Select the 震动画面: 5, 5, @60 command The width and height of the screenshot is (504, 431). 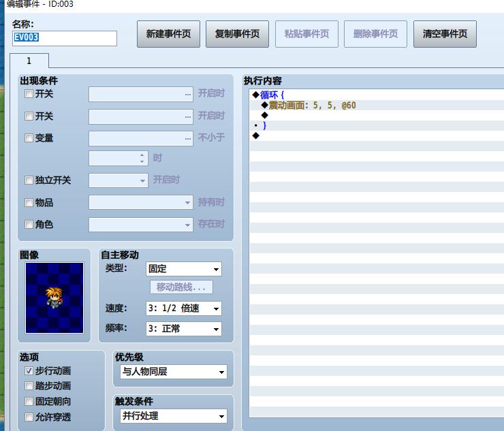377,105
